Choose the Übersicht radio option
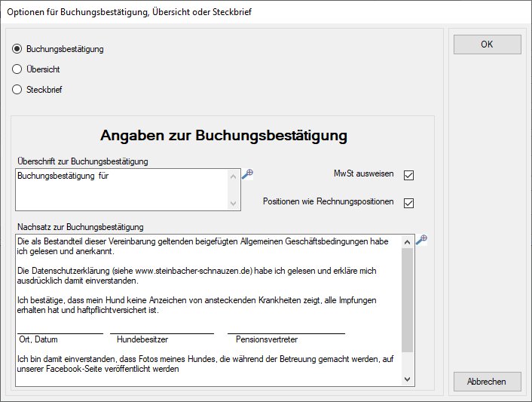Image resolution: width=532 pixels, height=402 pixels. pos(17,69)
